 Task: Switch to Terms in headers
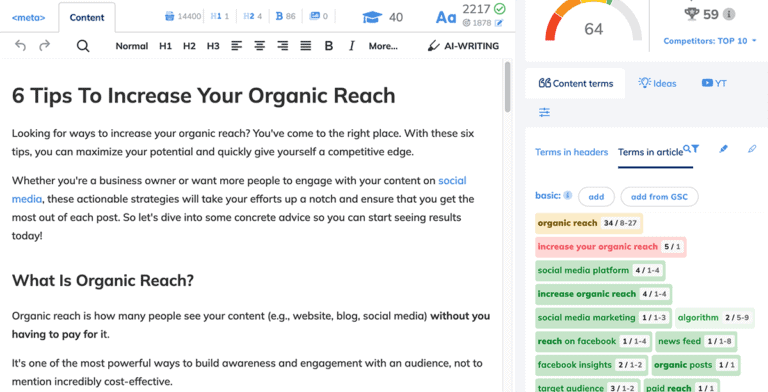[571, 152]
